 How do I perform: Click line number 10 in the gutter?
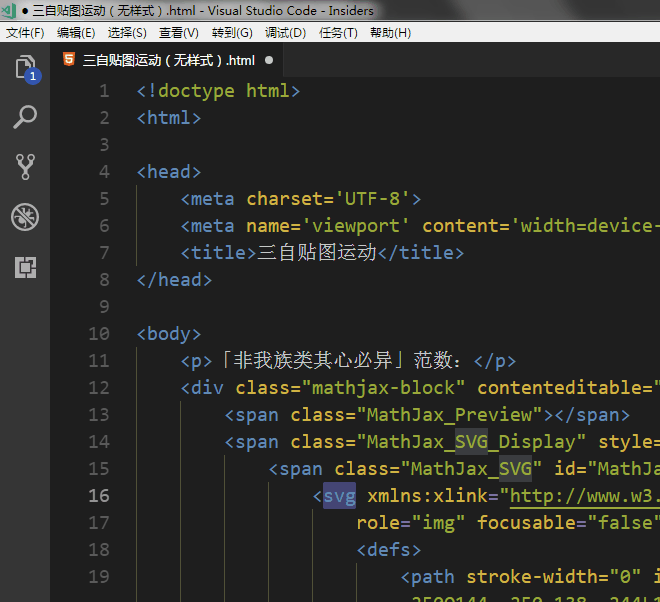[x=99, y=334]
